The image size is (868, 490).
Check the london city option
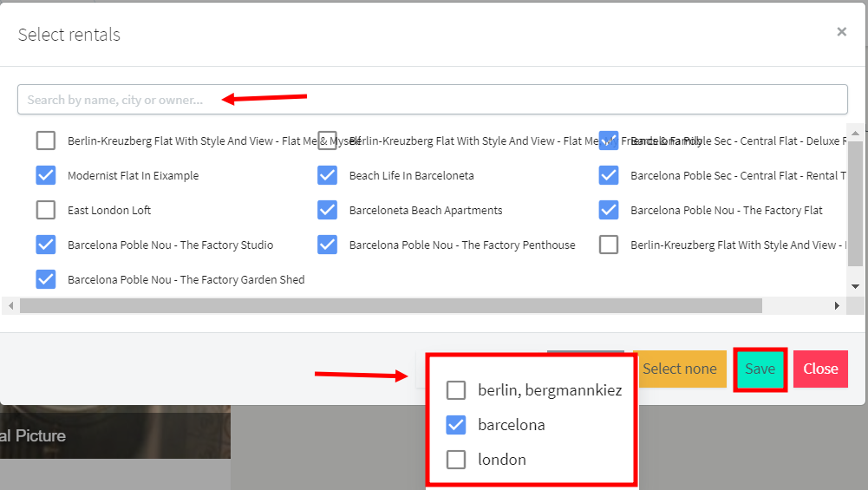[456, 460]
